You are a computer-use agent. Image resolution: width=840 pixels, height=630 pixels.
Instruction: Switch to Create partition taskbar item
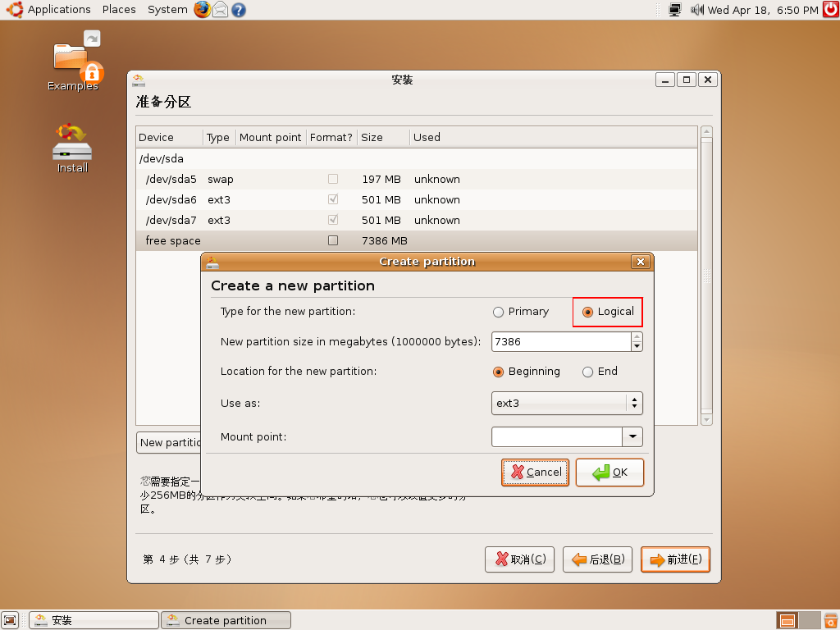[226, 620]
